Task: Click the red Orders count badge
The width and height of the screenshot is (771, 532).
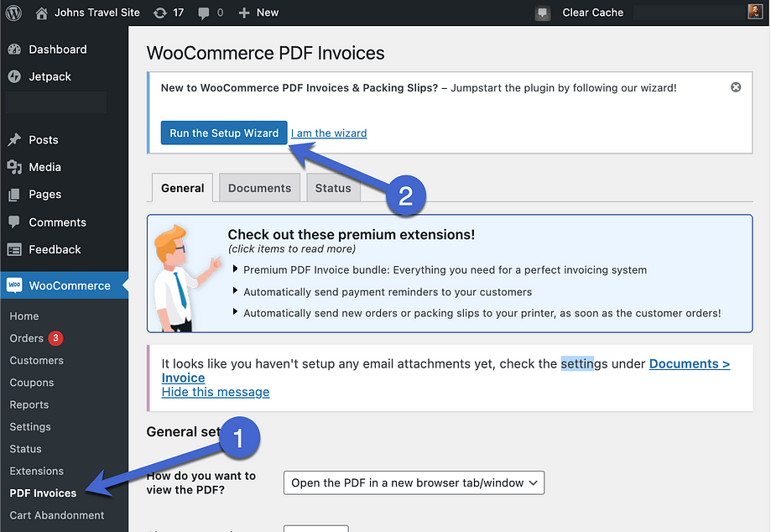Action: (x=55, y=338)
